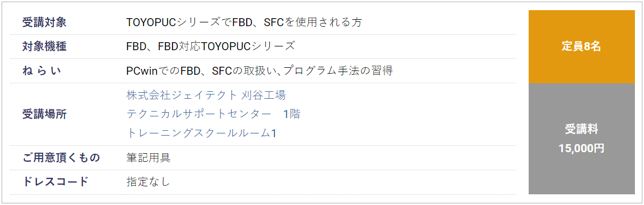Click the gray 受講料 15,000円 box
This screenshot has height=205, width=644.
[x=582, y=139]
